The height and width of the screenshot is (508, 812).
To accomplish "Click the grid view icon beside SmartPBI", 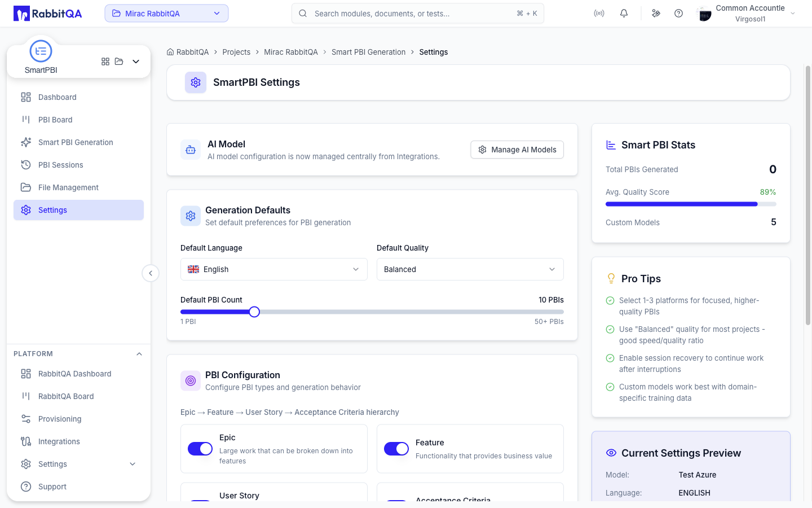I will [105, 62].
